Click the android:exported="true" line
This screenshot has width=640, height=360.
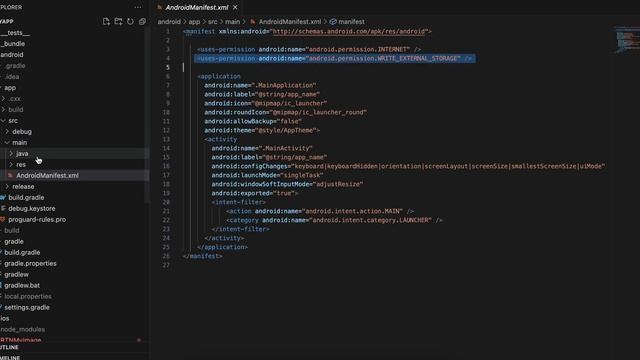(255, 193)
